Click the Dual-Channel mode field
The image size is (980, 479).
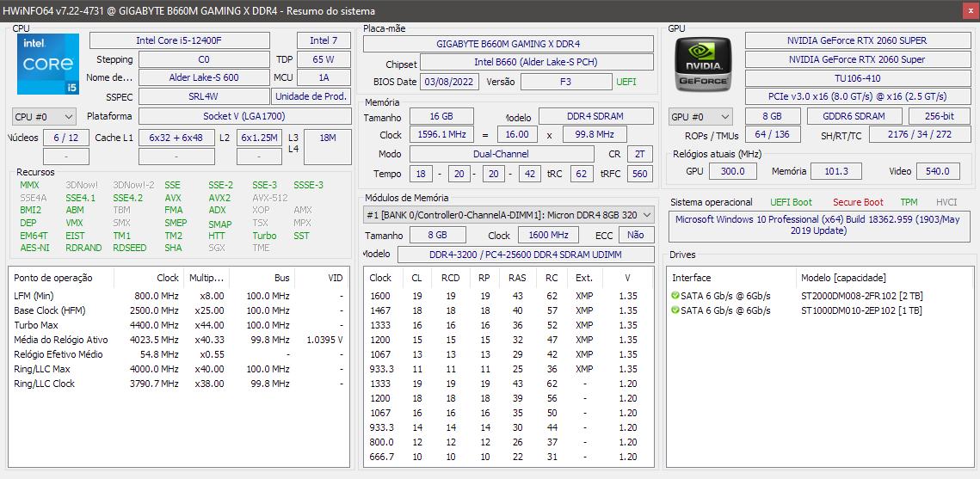click(502, 154)
